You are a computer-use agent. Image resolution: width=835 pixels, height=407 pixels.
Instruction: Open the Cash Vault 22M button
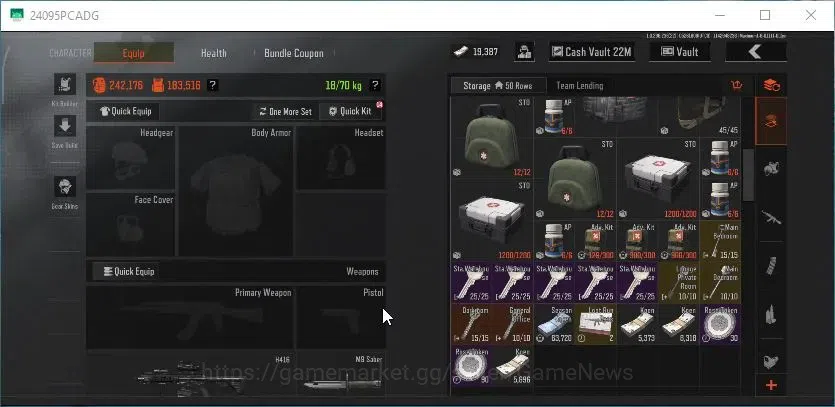[x=592, y=52]
